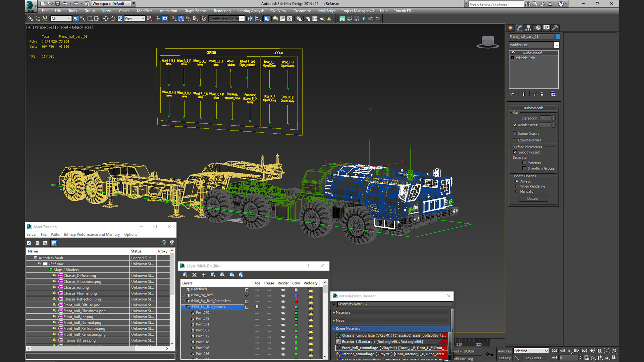Toggle TurboSmooth modifier lightbulb visibility
Viewport: 644px width, 362px height.
click(513, 53)
